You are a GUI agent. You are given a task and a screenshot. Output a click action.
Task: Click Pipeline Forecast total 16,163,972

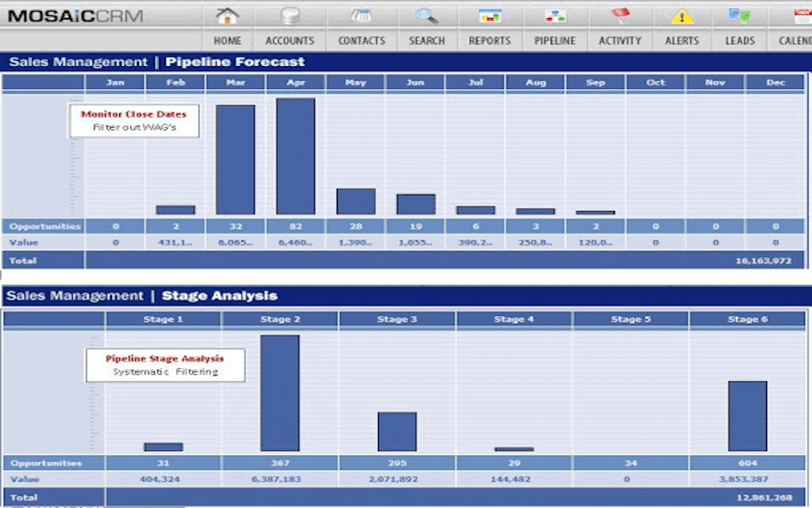763,261
